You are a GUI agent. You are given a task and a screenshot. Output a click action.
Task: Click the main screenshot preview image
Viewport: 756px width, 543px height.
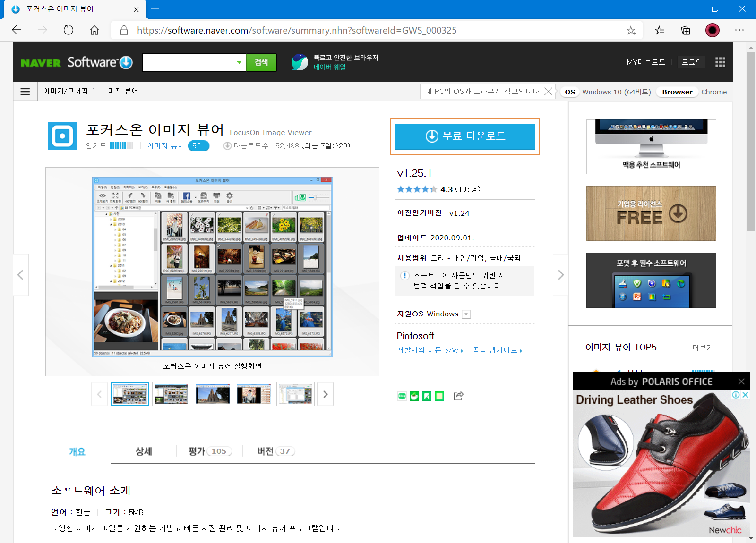(213, 267)
